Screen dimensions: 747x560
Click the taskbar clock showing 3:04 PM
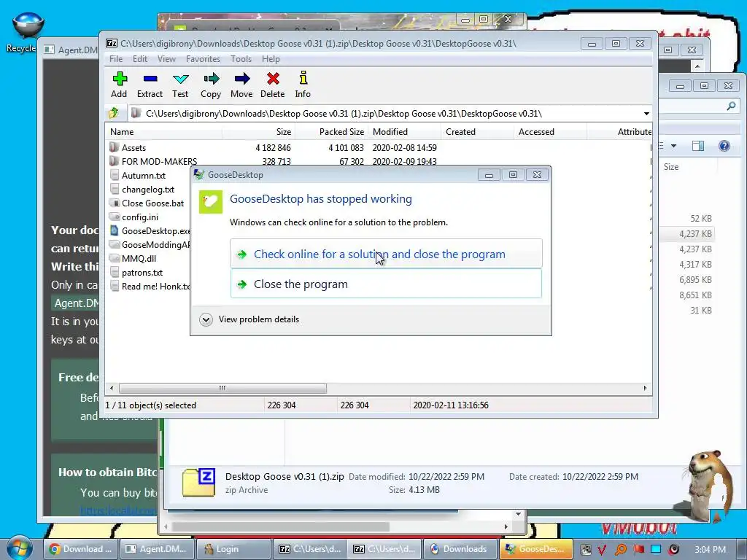(710, 550)
